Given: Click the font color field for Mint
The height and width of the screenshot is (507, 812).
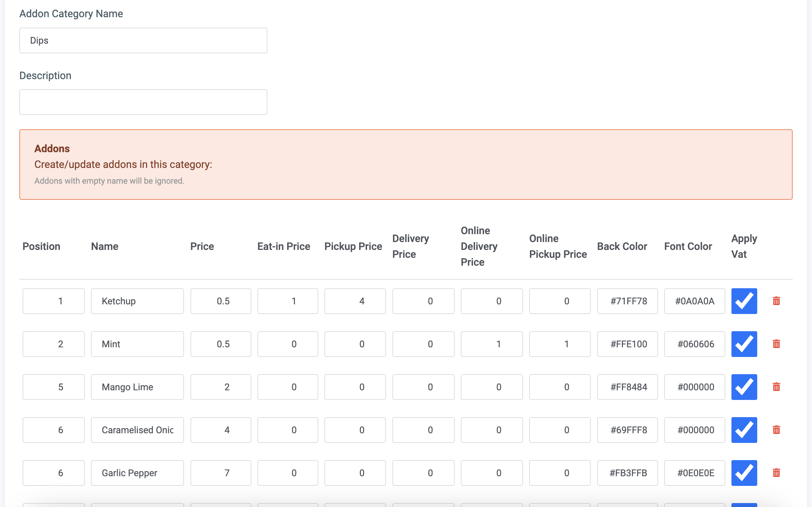Looking at the screenshot, I should tap(695, 343).
